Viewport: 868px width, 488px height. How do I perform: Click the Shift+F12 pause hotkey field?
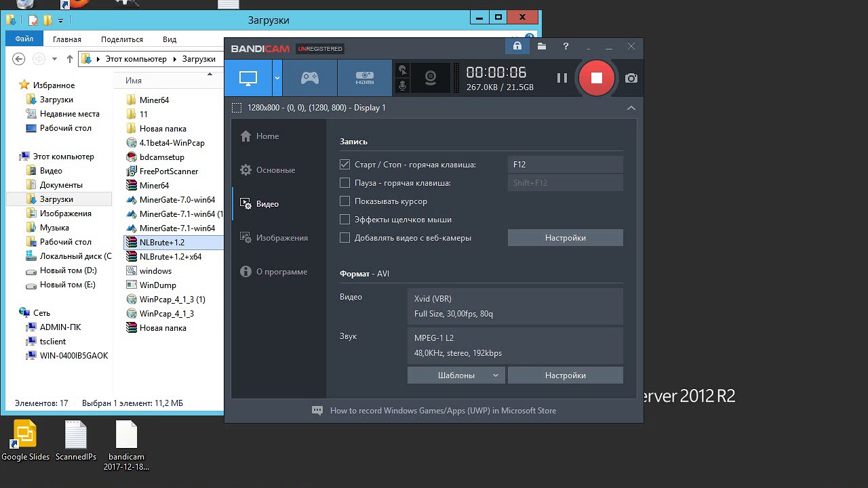[566, 183]
